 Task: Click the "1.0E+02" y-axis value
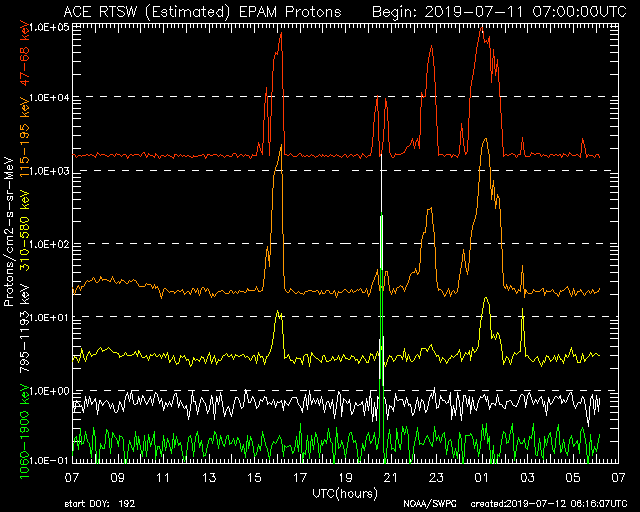50,245
